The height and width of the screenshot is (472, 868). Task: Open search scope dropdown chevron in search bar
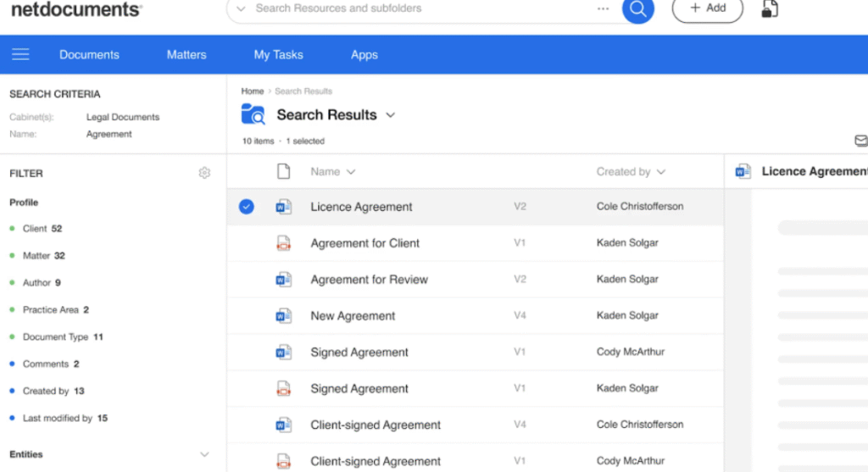click(x=241, y=8)
